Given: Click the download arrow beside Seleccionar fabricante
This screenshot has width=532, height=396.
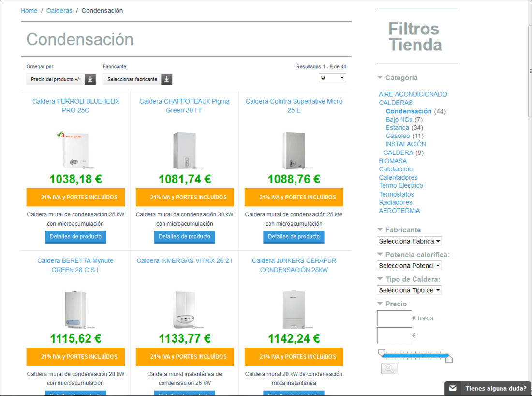Looking at the screenshot, I should 166,79.
